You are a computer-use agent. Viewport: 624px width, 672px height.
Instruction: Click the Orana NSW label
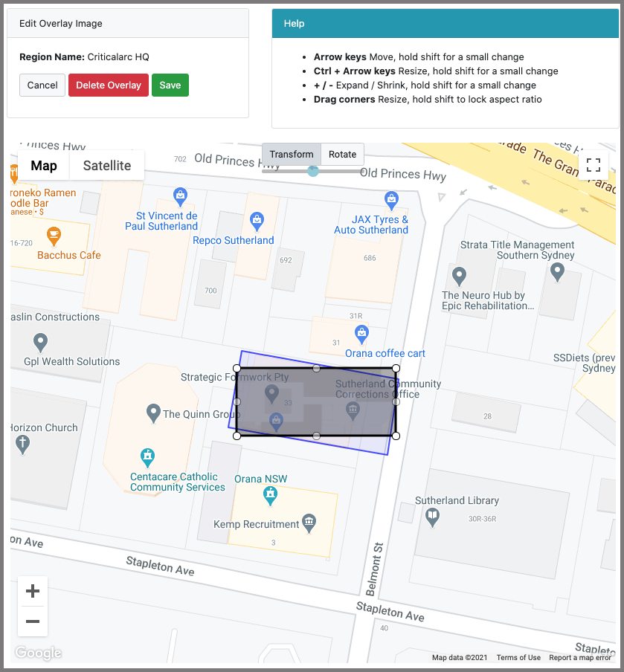[261, 479]
